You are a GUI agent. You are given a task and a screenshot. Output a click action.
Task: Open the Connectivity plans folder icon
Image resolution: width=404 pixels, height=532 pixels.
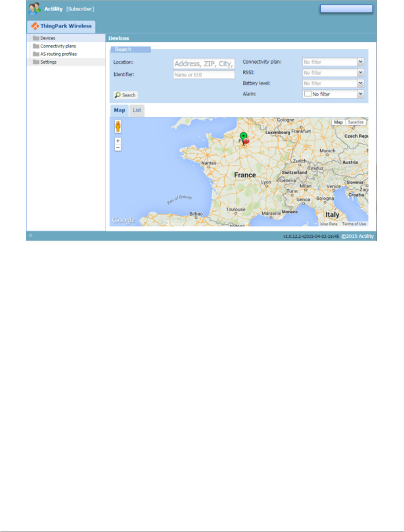(x=36, y=46)
